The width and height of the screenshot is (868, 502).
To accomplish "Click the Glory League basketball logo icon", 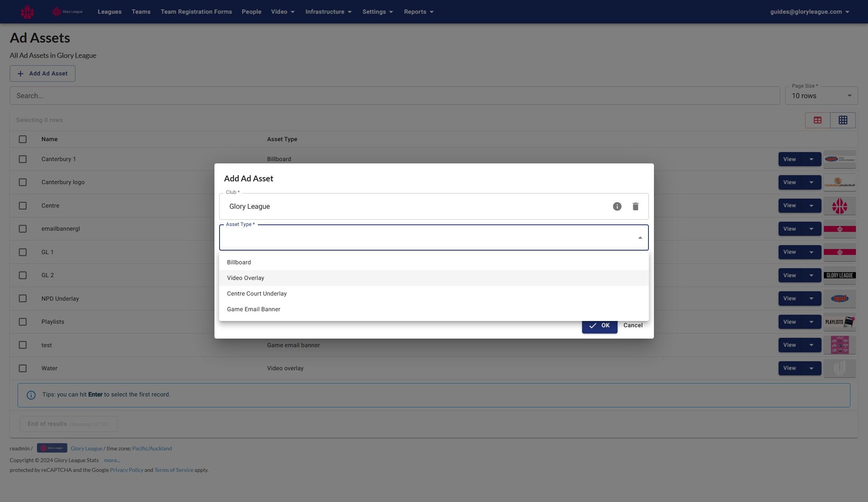I will [x=27, y=12].
